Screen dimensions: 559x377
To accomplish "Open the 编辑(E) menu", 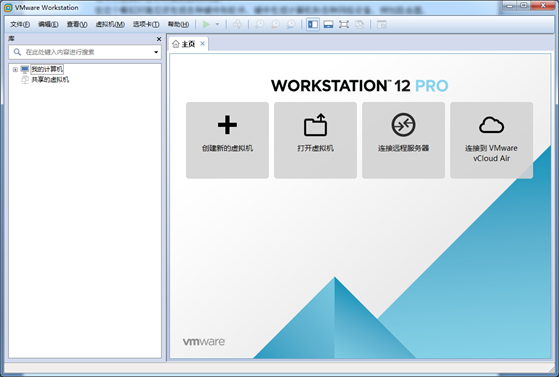I will tap(48, 24).
